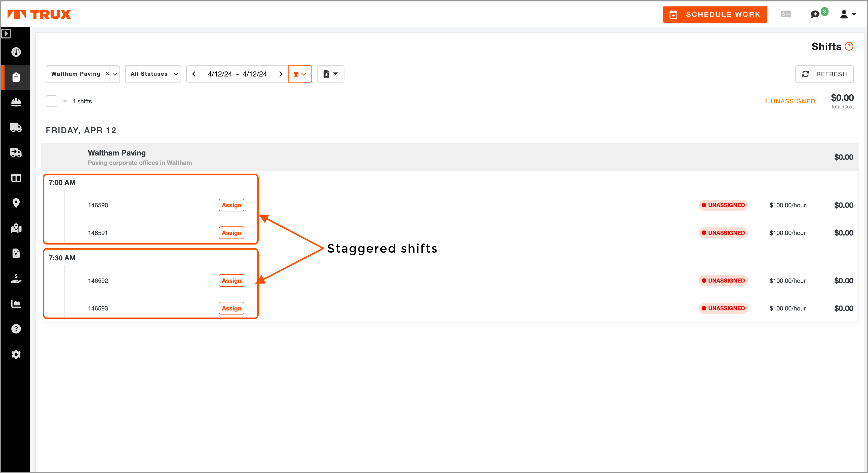This screenshot has width=868, height=473.
Task: Assign shift 146591
Action: point(231,233)
